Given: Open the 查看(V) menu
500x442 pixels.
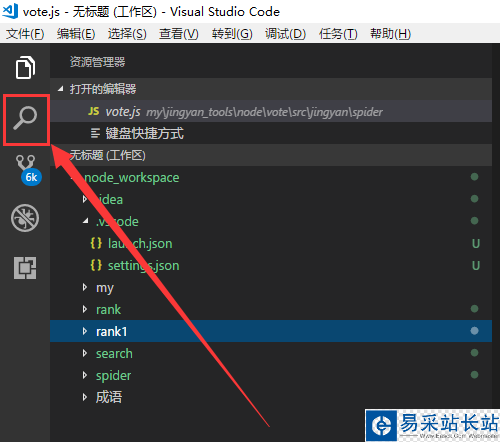Looking at the screenshot, I should click(x=179, y=34).
